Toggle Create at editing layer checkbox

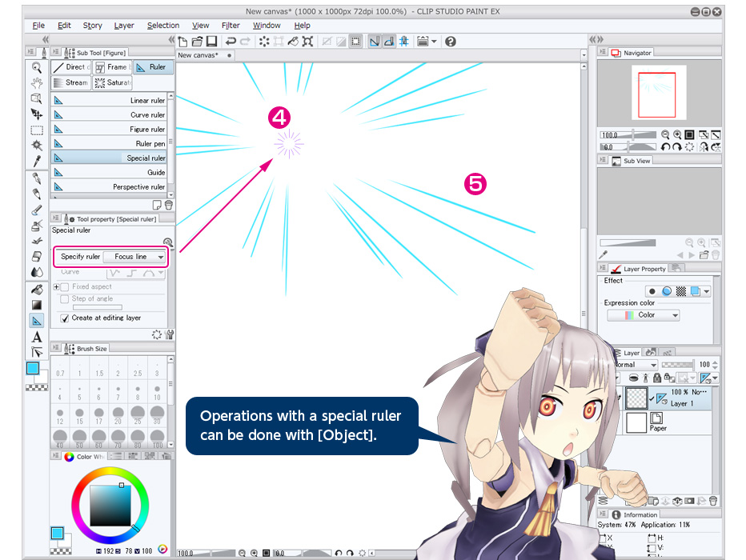click(x=66, y=318)
